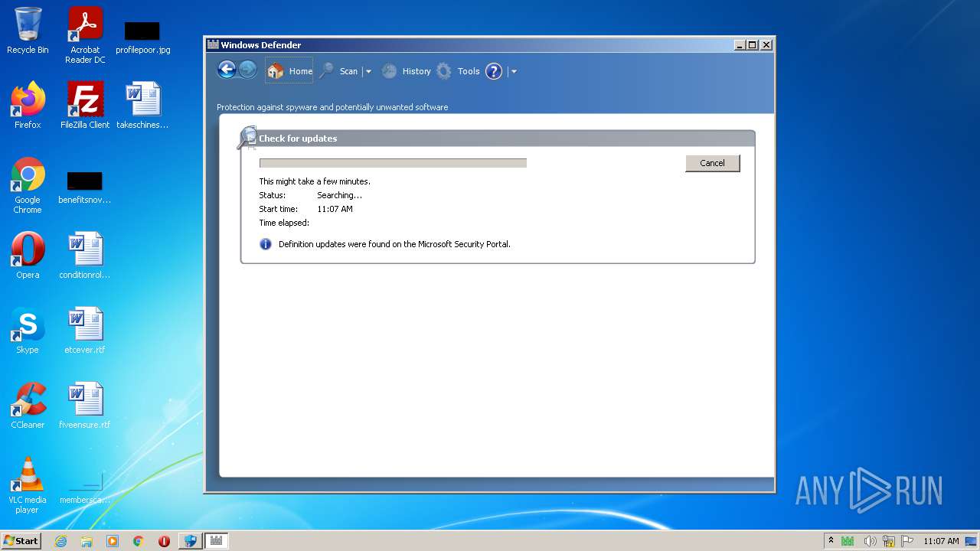The image size is (980, 551).
Task: Click the Action Center flag icon
Action: pyautogui.click(x=907, y=541)
